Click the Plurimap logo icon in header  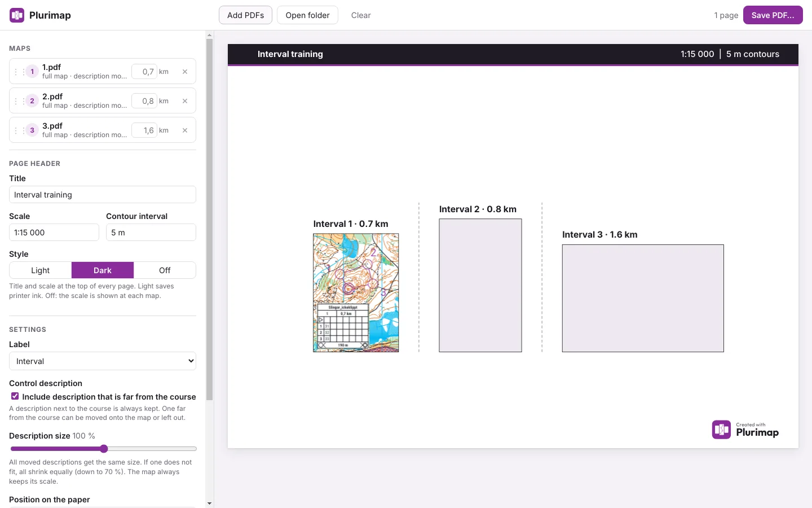[17, 15]
